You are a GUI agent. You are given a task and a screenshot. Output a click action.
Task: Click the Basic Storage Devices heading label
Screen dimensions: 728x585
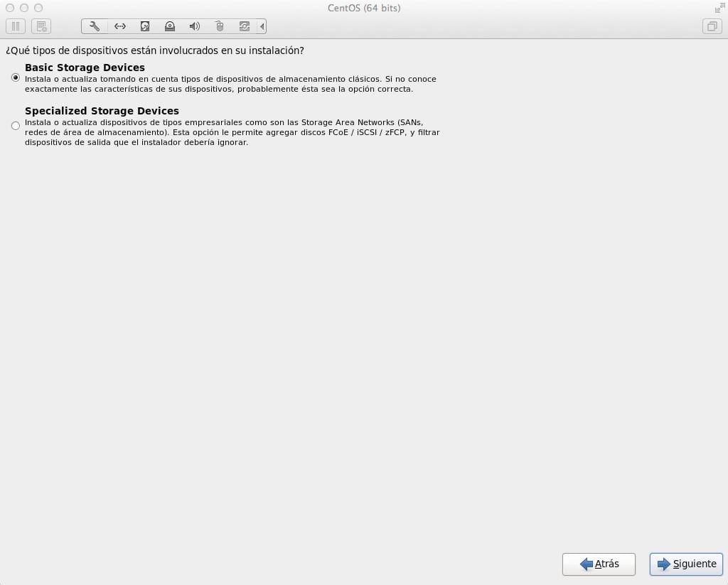pos(85,68)
